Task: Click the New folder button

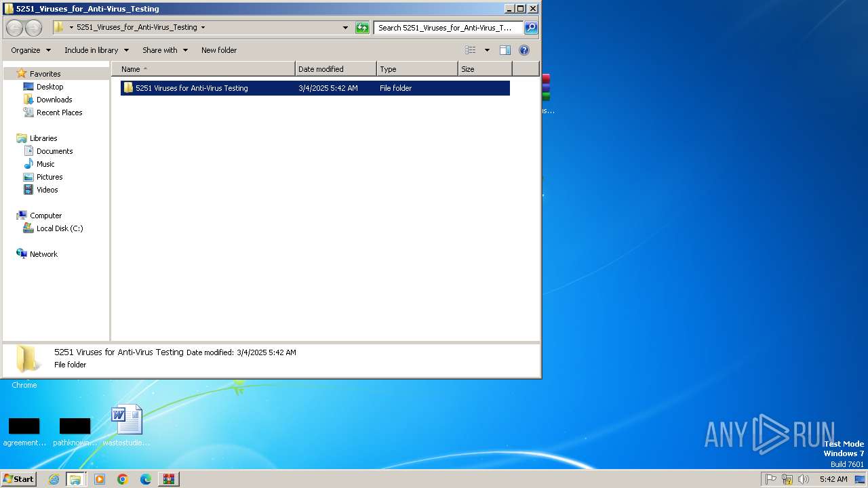Action: (x=219, y=50)
